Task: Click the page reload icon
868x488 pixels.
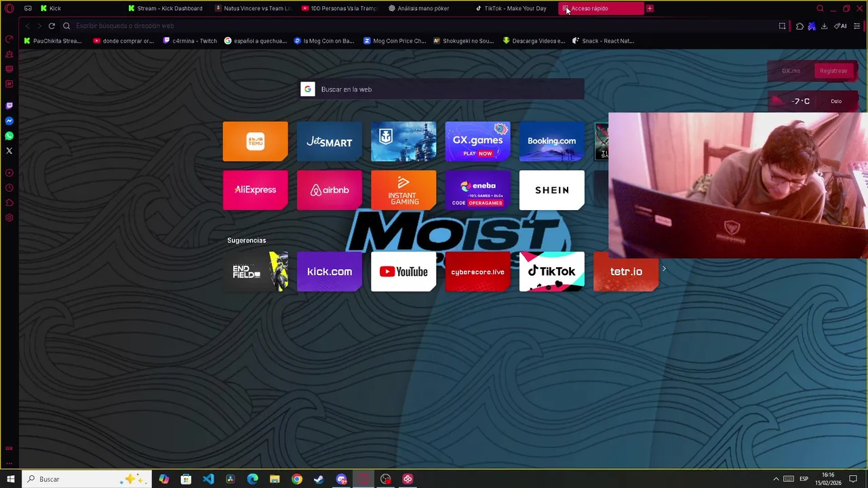Action: point(52,26)
